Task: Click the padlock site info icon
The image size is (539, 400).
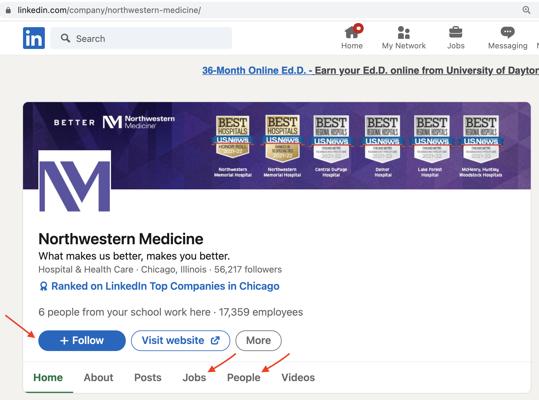Action: pos(8,10)
